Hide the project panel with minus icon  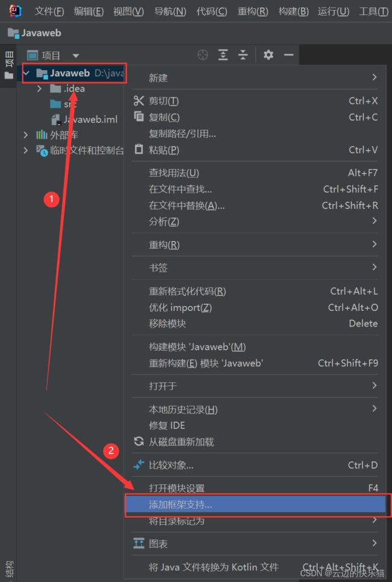tap(288, 55)
